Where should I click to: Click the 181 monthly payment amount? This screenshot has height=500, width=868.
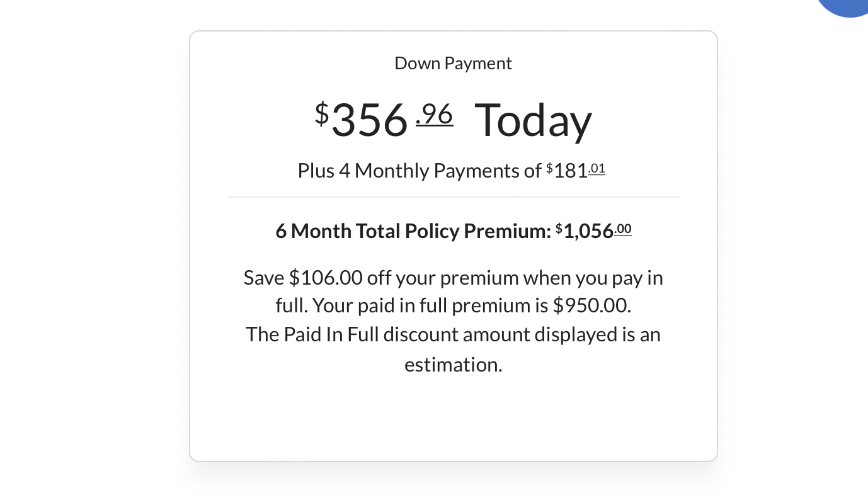click(571, 171)
